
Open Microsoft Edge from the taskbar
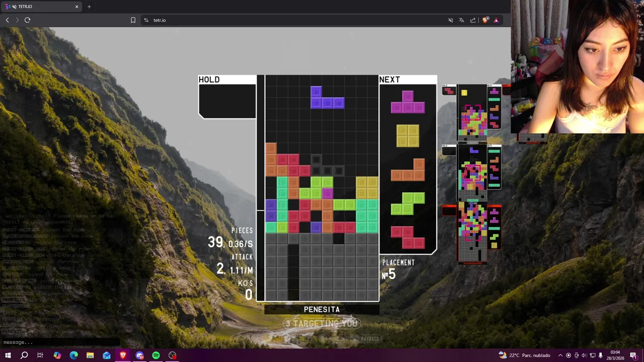tap(73, 355)
